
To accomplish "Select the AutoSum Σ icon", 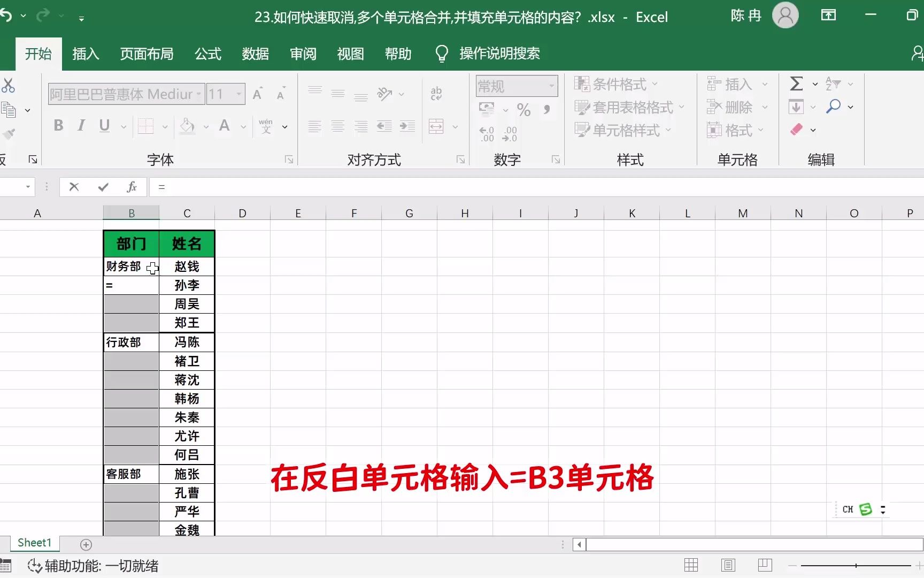I will [796, 84].
